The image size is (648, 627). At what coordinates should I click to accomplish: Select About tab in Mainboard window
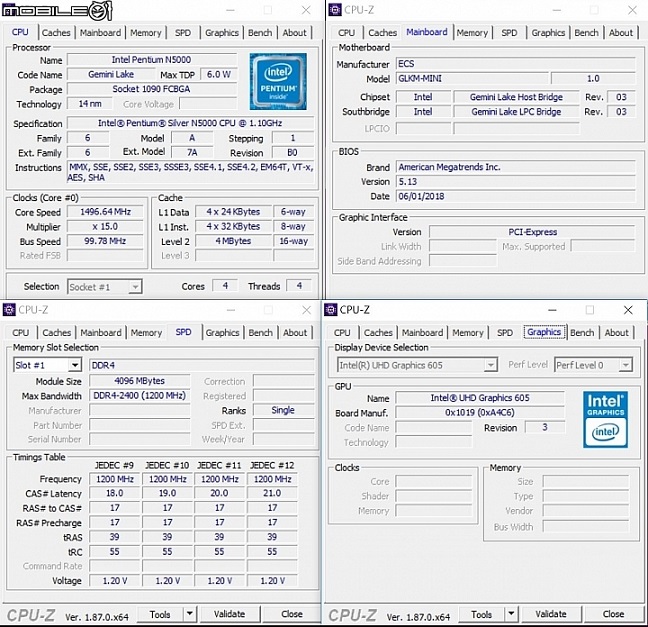[621, 33]
